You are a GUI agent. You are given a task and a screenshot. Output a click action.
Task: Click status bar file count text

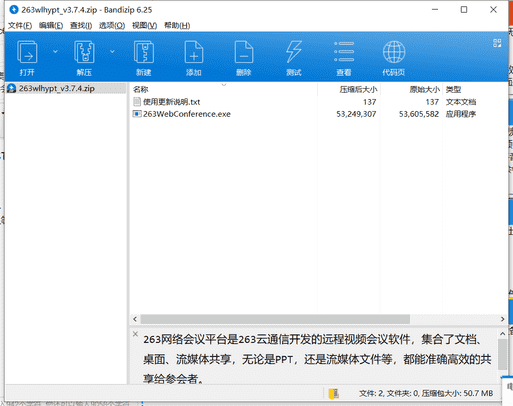[x=426, y=394]
